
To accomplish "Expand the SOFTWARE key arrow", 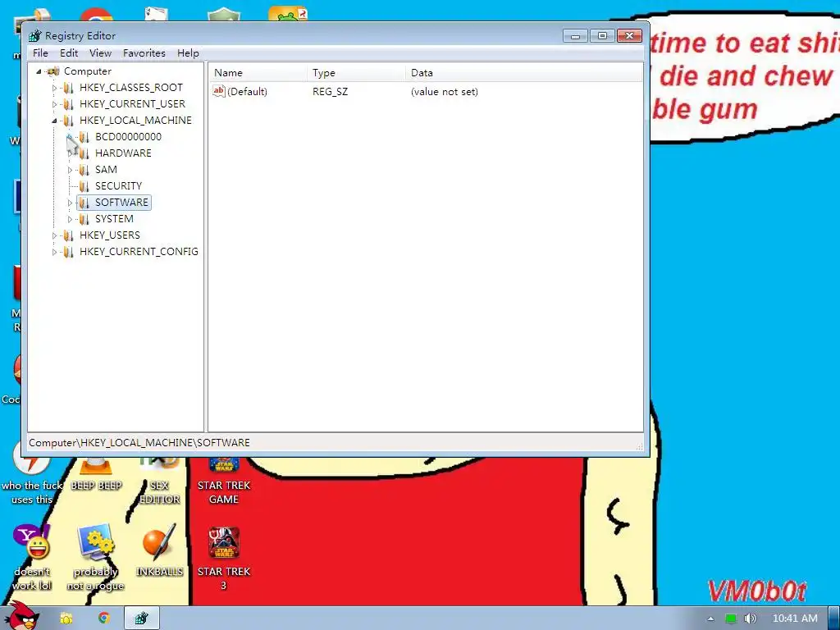I will (70, 203).
